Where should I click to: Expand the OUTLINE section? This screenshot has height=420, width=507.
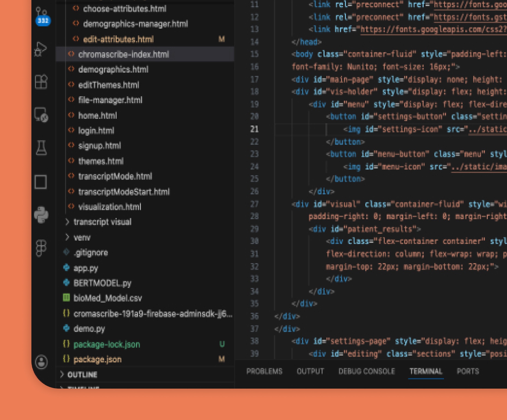pos(82,374)
